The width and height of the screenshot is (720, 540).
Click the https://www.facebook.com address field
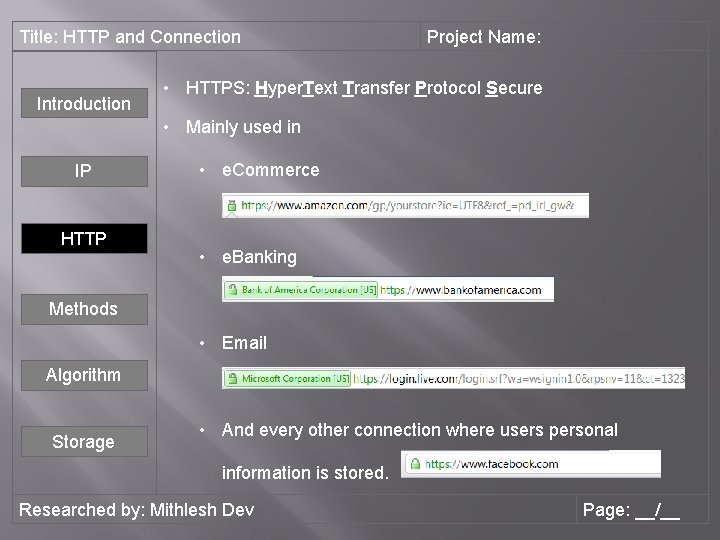pyautogui.click(x=531, y=464)
